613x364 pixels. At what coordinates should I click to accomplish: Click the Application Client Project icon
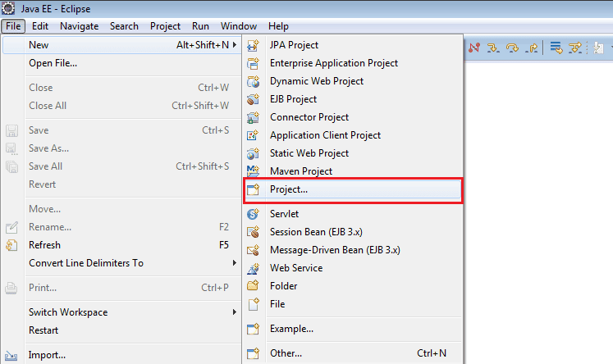pyautogui.click(x=253, y=135)
